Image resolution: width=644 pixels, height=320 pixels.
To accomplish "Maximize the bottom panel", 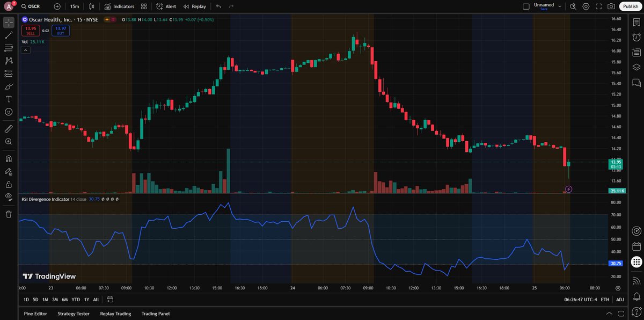I will coord(620,314).
